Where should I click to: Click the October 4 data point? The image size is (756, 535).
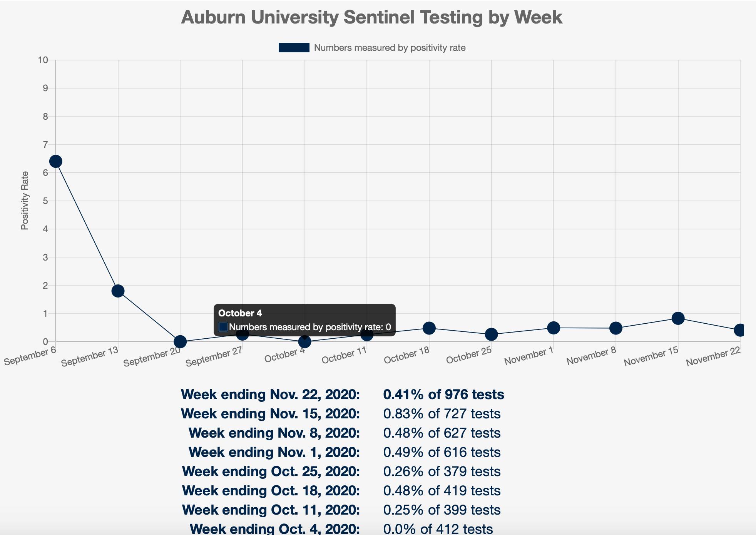click(304, 341)
